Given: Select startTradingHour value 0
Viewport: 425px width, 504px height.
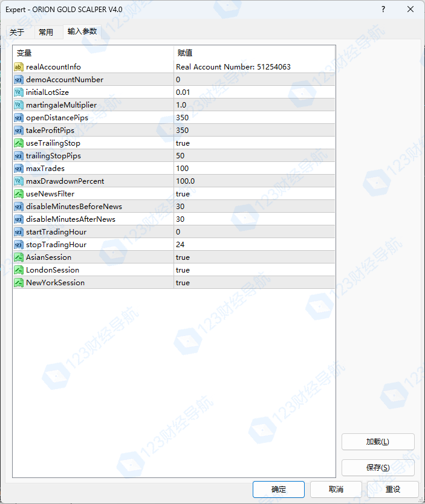Looking at the screenshot, I should click(x=255, y=232).
